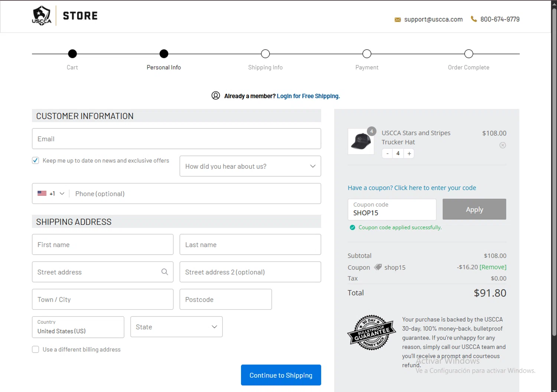Screen dimensions: 557x392
Task: Click the STORE header text
Action: (x=80, y=16)
